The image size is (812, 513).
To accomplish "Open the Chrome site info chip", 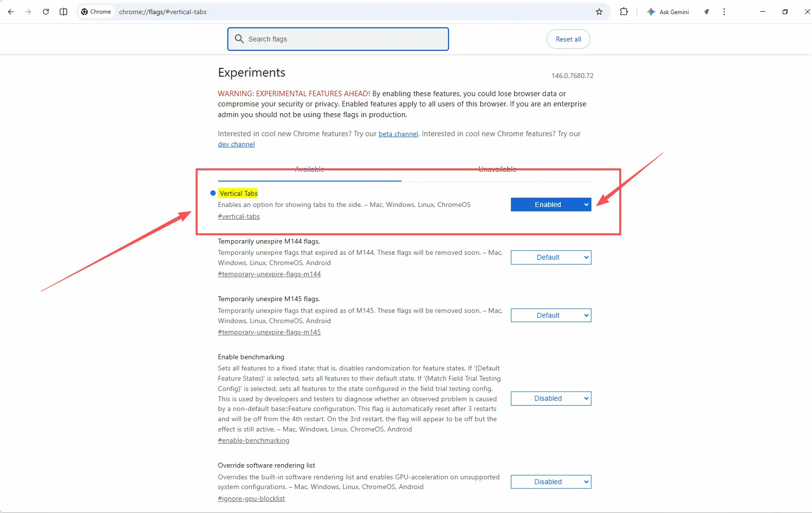I will point(96,12).
